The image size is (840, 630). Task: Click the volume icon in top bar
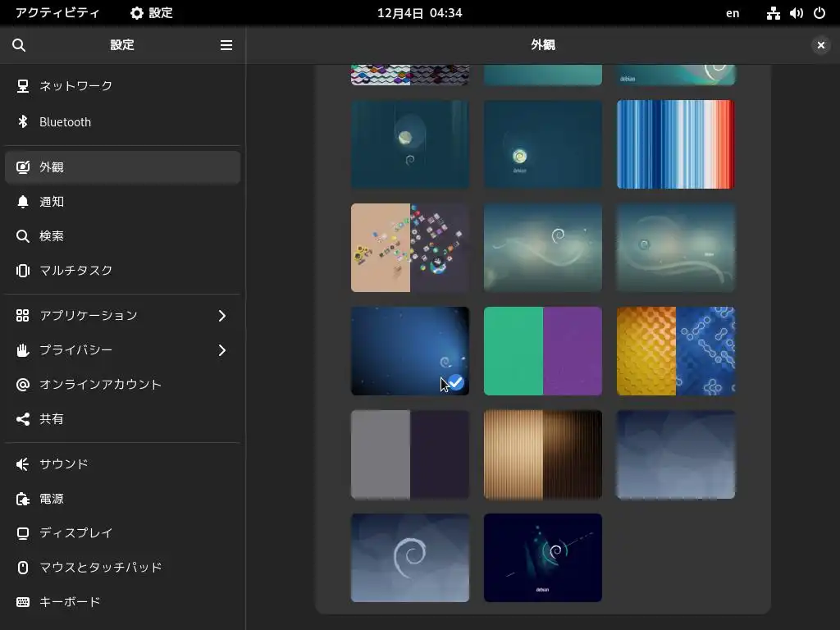tap(796, 13)
